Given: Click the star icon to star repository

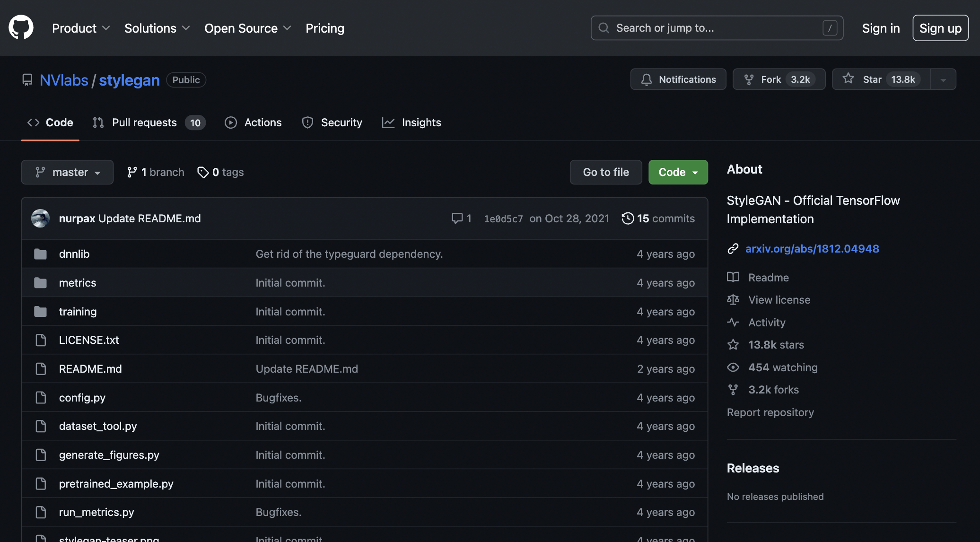Looking at the screenshot, I should click(848, 79).
